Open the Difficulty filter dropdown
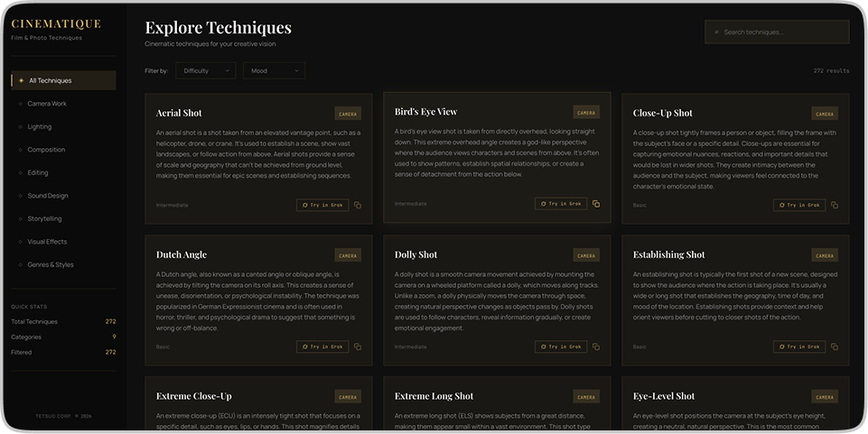 coord(206,70)
